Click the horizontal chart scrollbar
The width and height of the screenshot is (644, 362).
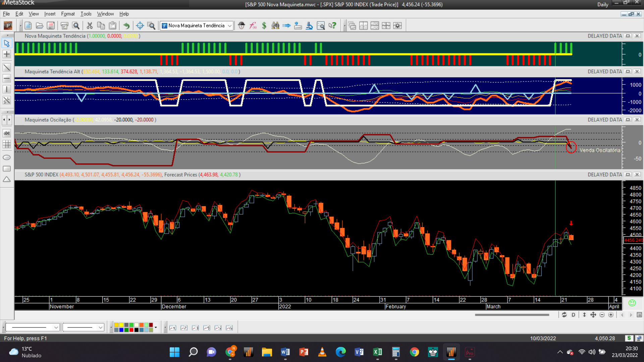pos(512,315)
